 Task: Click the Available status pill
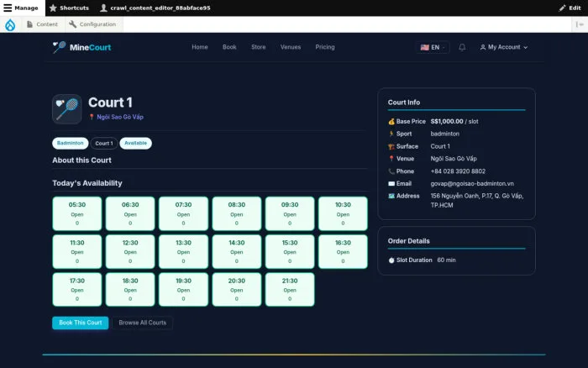[x=136, y=144]
